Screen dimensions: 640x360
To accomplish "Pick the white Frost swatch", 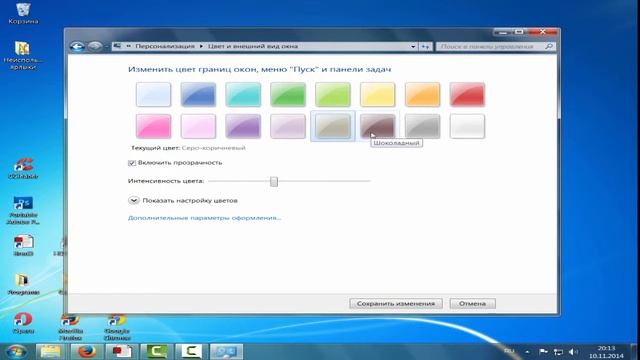I will [x=468, y=126].
